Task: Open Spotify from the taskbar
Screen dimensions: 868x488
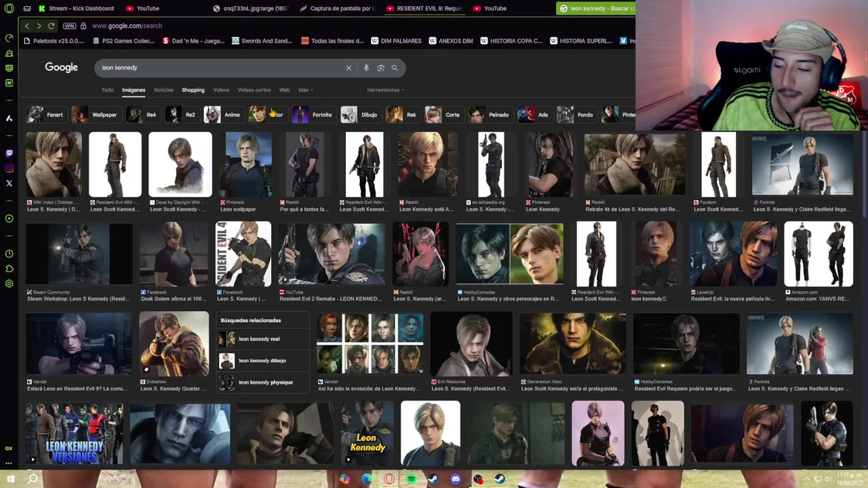Action: point(412,479)
